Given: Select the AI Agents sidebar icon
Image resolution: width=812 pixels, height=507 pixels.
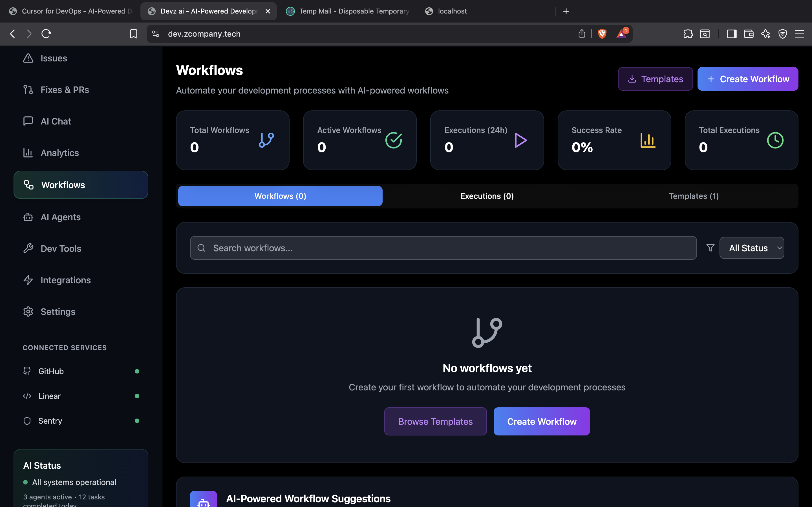Looking at the screenshot, I should point(28,217).
